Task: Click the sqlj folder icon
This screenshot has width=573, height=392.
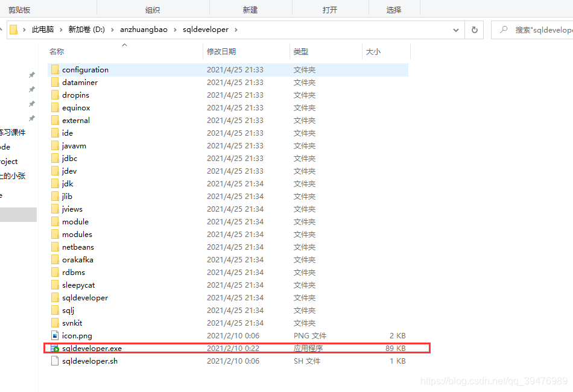Action: pos(55,310)
